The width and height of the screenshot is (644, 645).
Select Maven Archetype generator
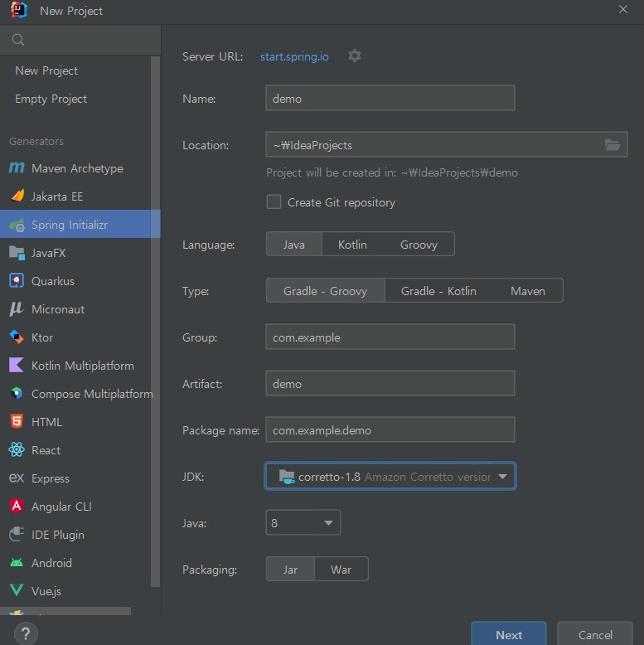click(x=75, y=168)
